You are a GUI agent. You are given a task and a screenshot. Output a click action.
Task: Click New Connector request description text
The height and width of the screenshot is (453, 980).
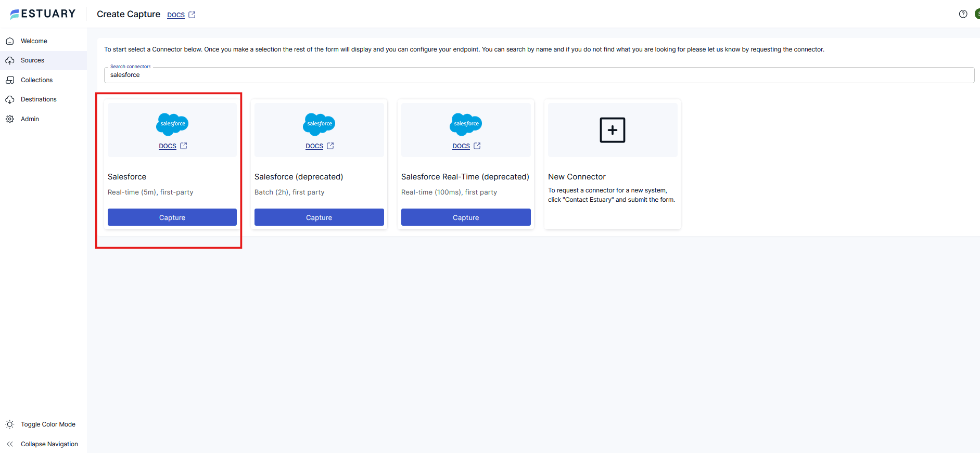coord(612,195)
